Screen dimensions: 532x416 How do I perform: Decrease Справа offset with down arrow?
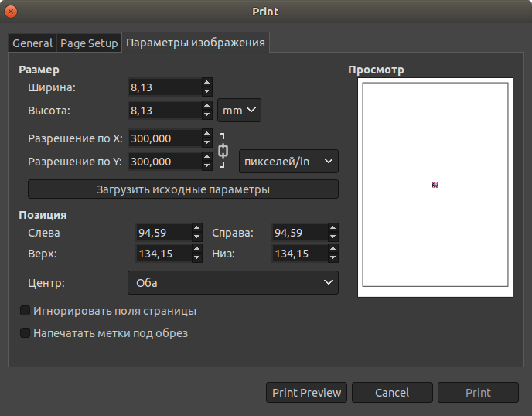pyautogui.click(x=333, y=237)
